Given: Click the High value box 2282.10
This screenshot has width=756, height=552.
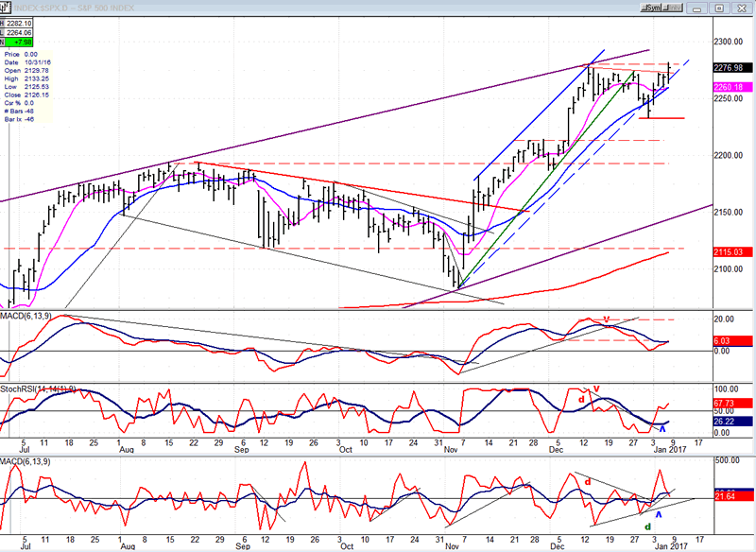Looking at the screenshot, I should (x=21, y=23).
